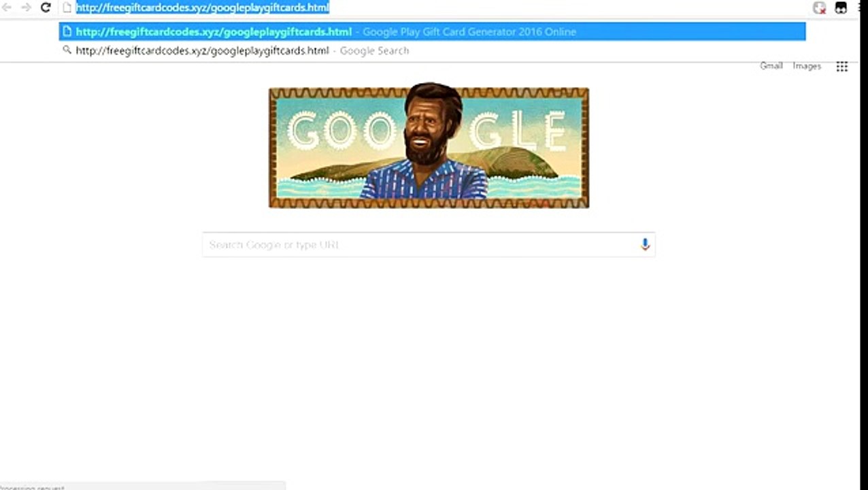Open the Gmail link
Screen dimensions: 868x490
tap(771, 66)
